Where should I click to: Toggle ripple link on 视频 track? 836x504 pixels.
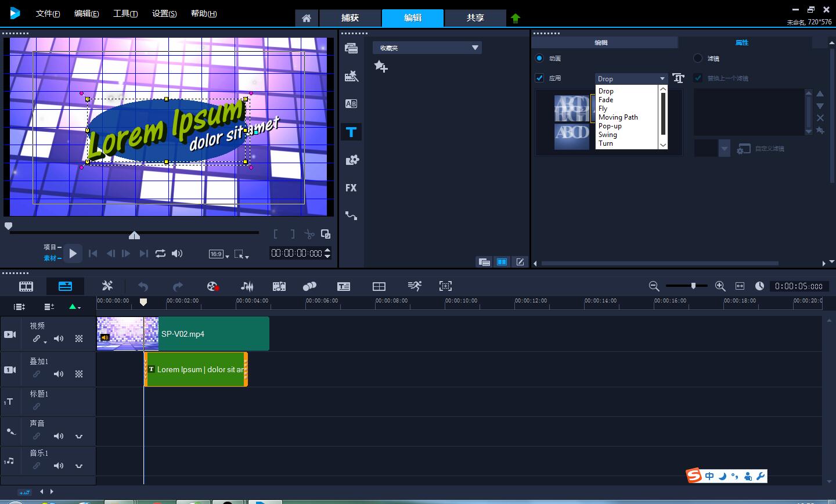pyautogui.click(x=38, y=339)
